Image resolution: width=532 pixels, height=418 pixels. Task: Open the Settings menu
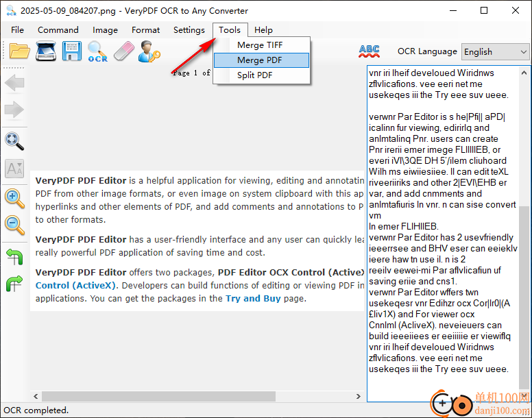coord(189,30)
